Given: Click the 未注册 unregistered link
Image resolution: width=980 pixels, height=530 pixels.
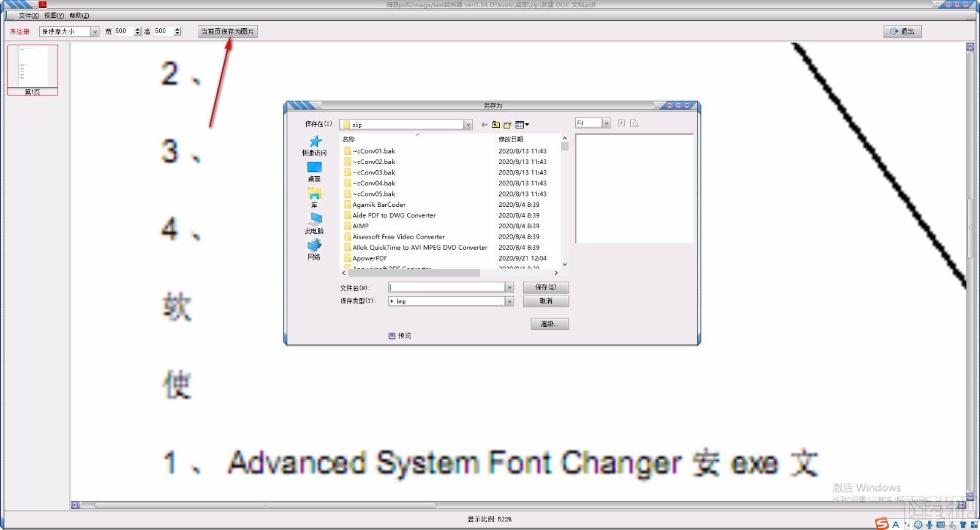Looking at the screenshot, I should pos(20,32).
